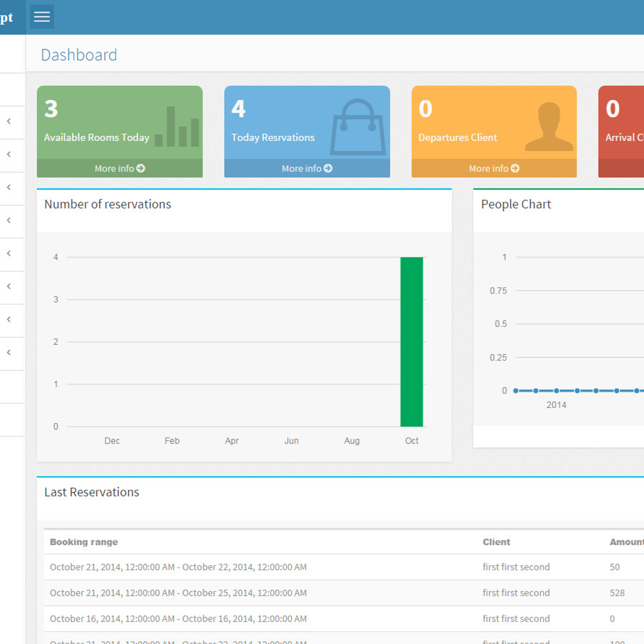This screenshot has width=644, height=644.
Task: Click client name in the amount 528 row
Action: [516, 593]
